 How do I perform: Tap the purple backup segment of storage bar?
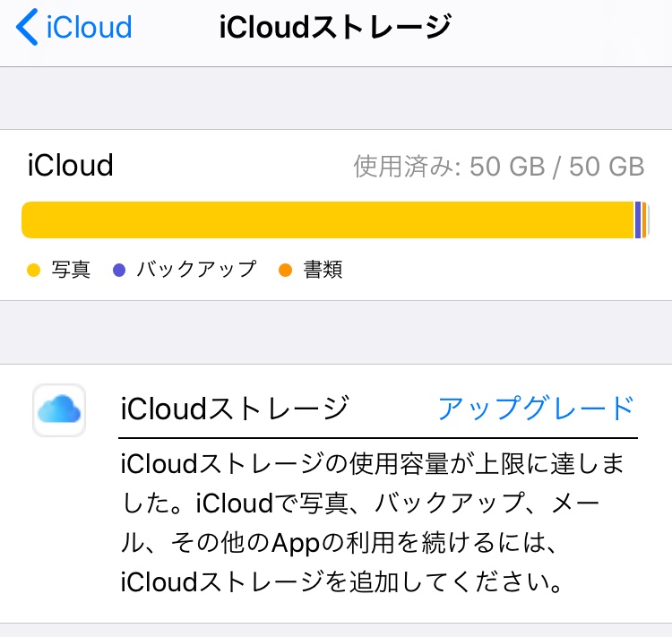tap(638, 220)
